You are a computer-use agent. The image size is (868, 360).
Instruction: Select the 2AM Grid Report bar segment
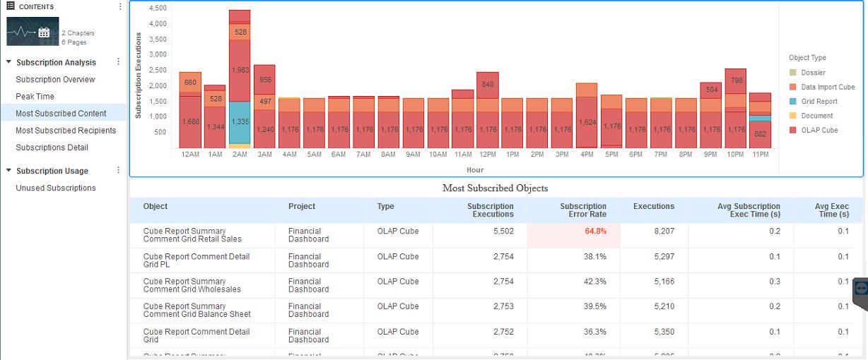click(x=240, y=122)
